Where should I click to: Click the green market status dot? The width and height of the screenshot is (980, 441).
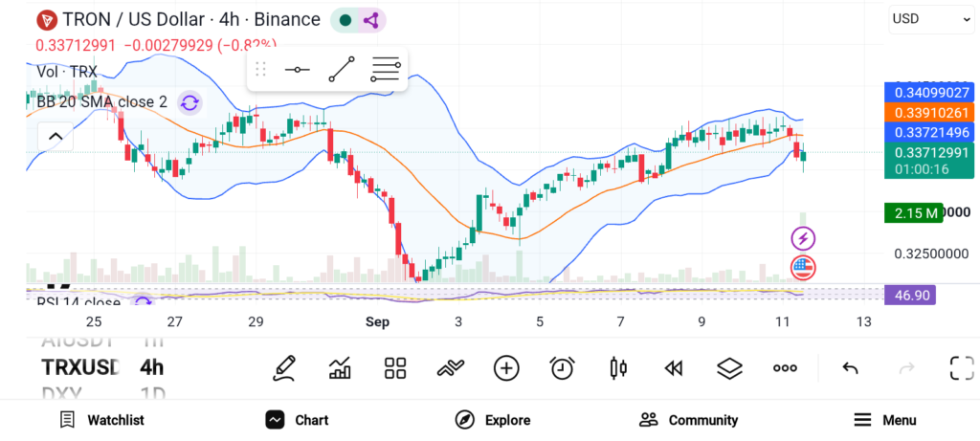click(x=345, y=20)
